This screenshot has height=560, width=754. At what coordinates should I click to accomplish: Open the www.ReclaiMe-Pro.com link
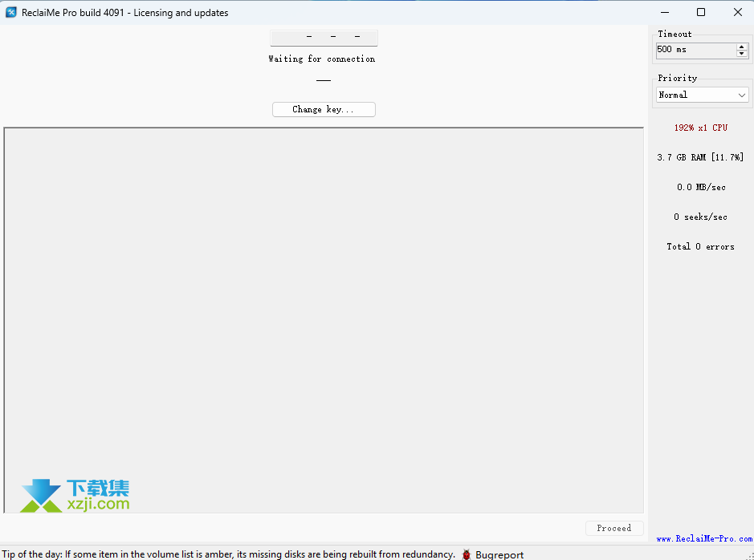[x=704, y=539]
